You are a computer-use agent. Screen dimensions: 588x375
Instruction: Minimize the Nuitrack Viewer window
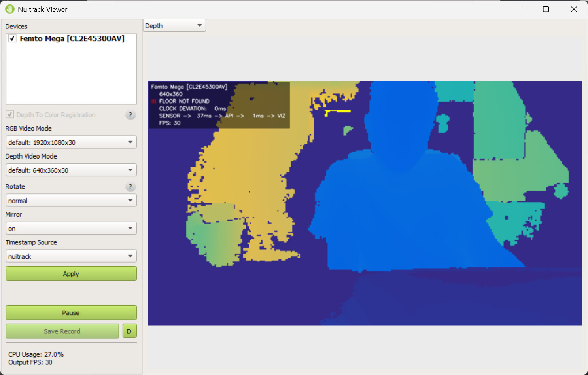click(x=518, y=9)
